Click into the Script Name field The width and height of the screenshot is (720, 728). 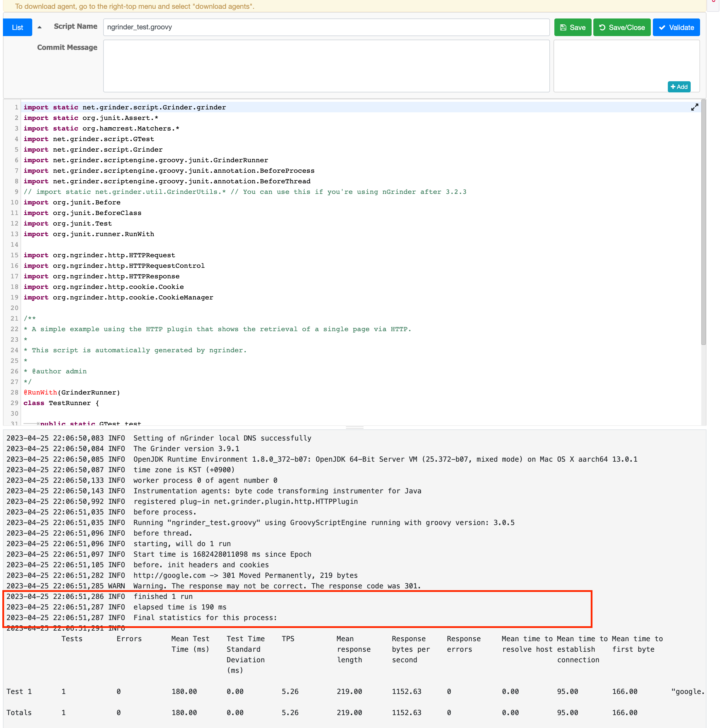[x=326, y=27]
